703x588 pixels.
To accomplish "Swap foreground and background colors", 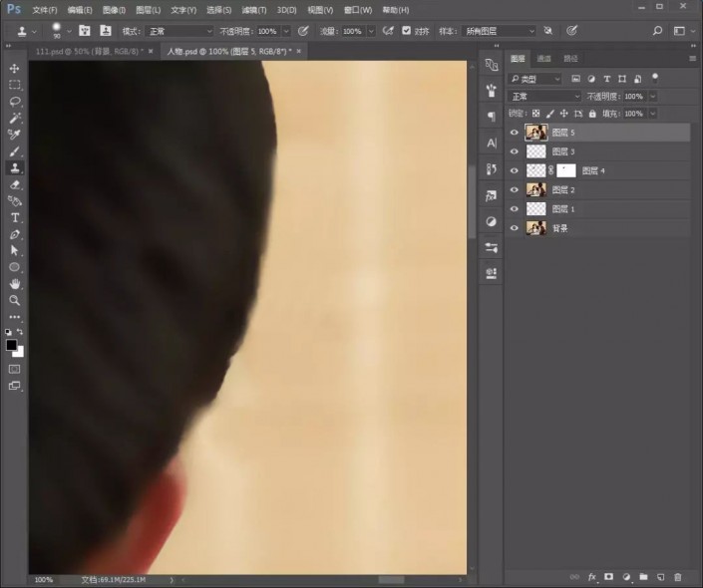I will (x=20, y=332).
